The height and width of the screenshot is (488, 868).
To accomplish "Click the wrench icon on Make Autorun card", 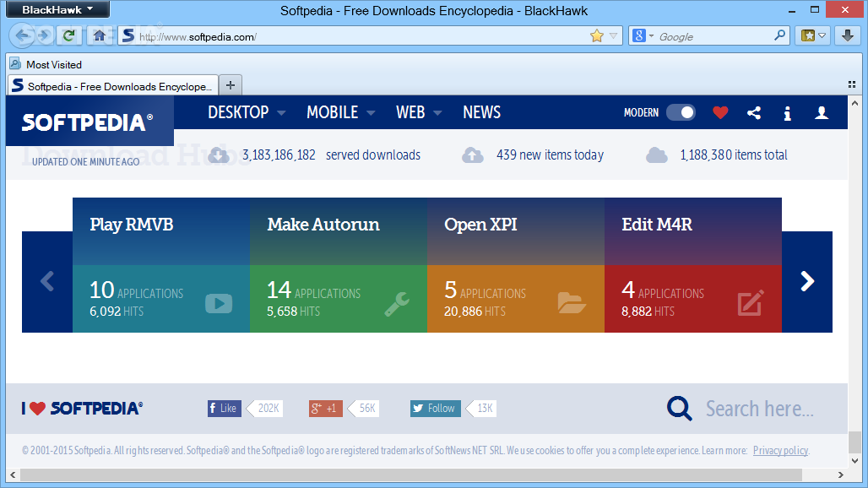I will [x=397, y=304].
